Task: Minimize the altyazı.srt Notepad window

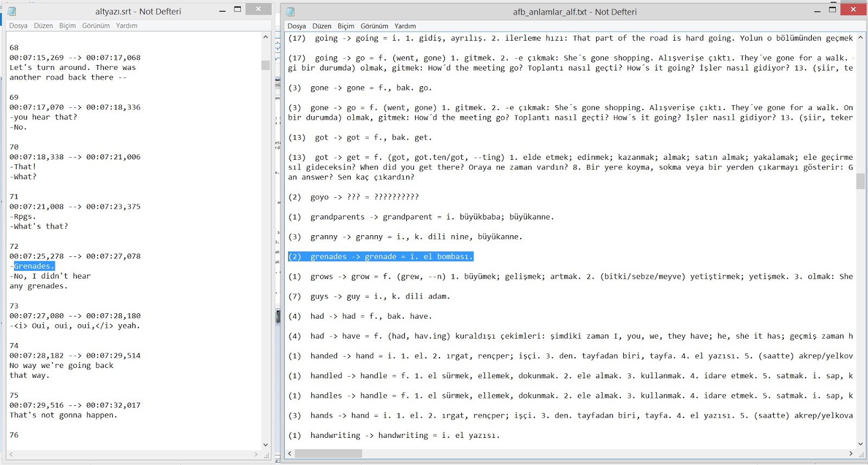Action: (x=222, y=10)
